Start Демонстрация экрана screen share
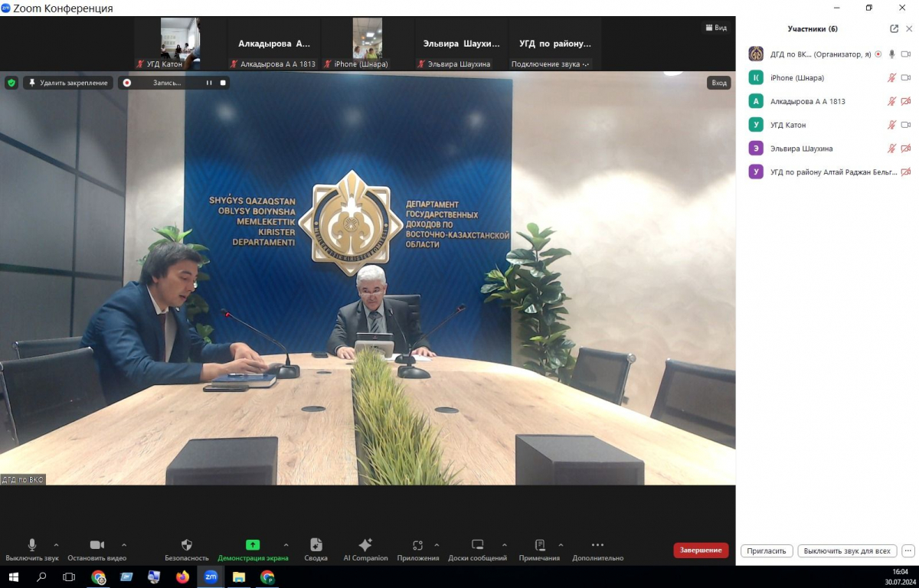The height and width of the screenshot is (588, 919). click(253, 550)
